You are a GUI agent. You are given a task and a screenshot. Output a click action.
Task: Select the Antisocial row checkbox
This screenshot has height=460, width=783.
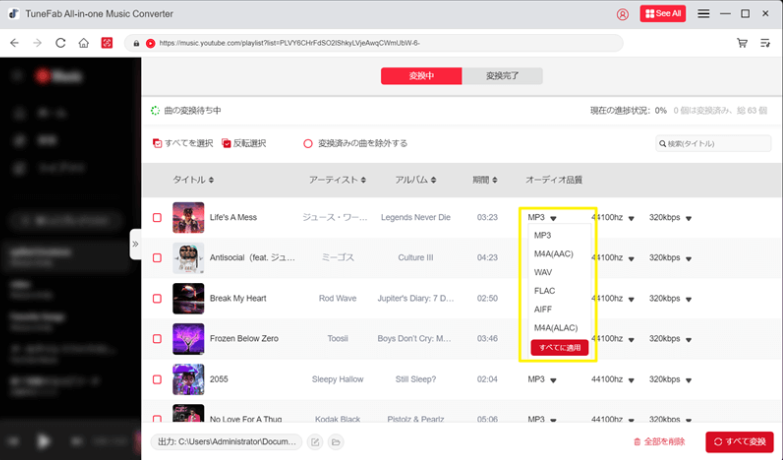(157, 258)
